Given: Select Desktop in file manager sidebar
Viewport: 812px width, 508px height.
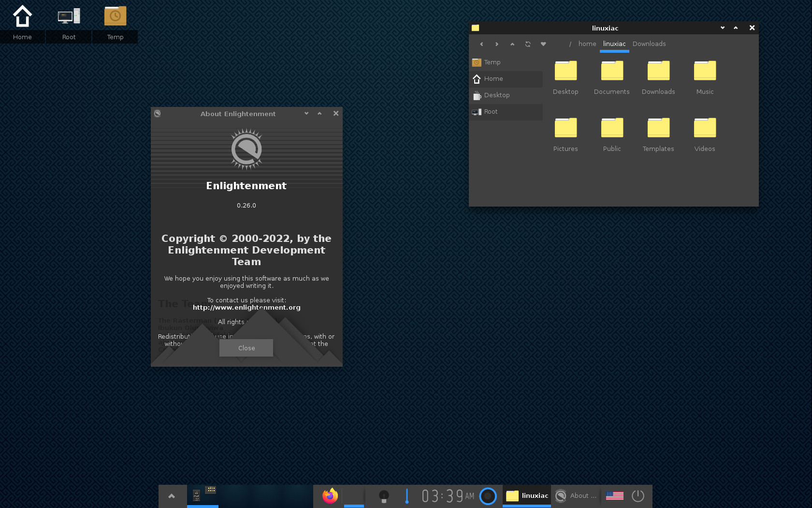Looking at the screenshot, I should (x=506, y=95).
